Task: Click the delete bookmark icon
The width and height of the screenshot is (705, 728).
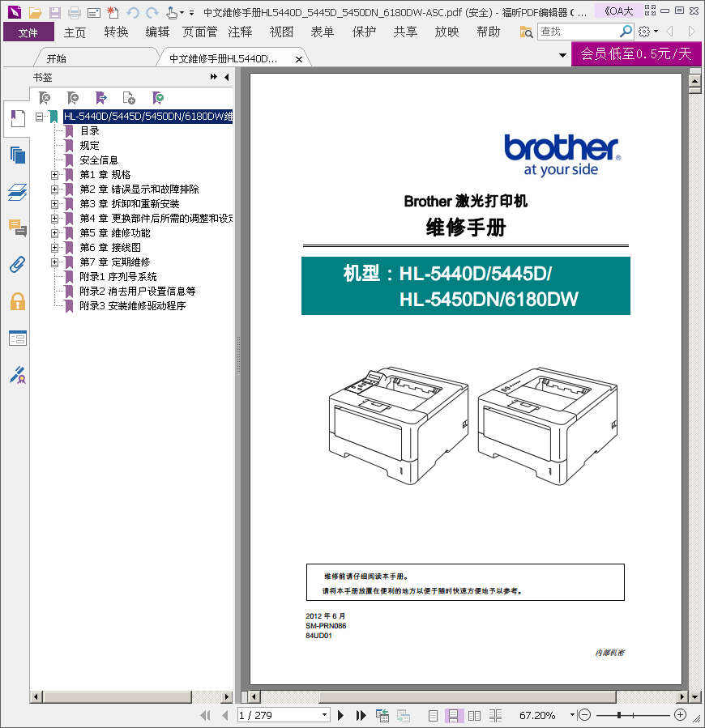Action: (x=45, y=98)
